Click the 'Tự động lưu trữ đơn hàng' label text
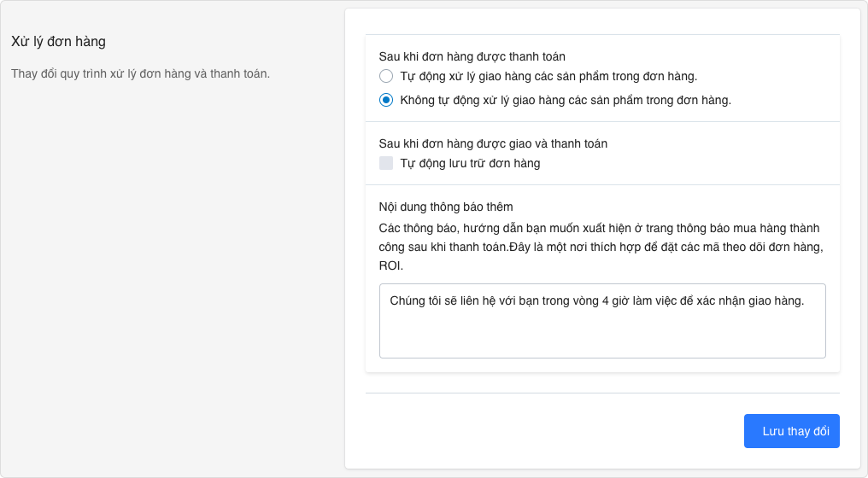Image resolution: width=868 pixels, height=478 pixels. pos(470,163)
